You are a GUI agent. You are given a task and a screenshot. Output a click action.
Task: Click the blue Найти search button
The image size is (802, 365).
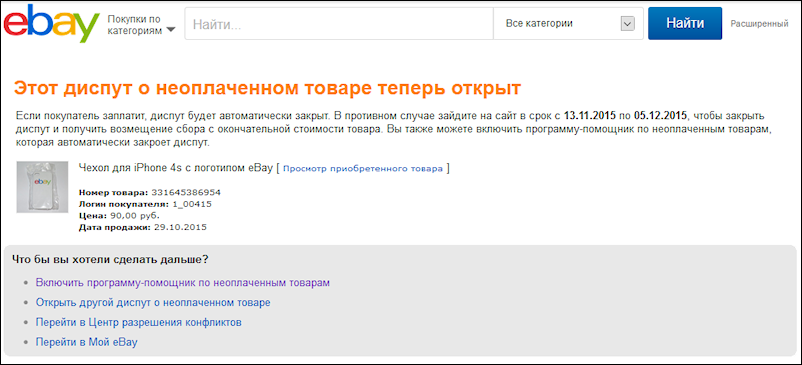point(685,24)
